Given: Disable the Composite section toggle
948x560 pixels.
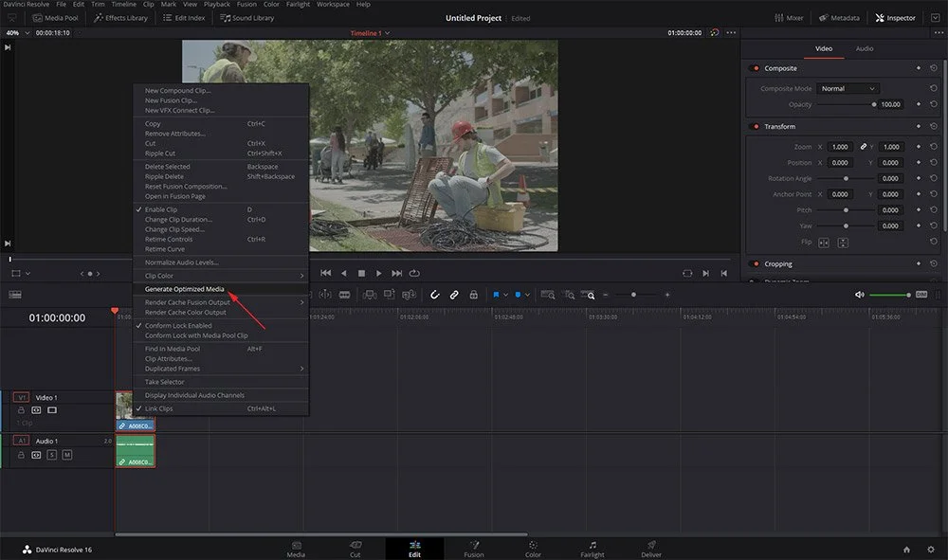Looking at the screenshot, I should click(756, 68).
